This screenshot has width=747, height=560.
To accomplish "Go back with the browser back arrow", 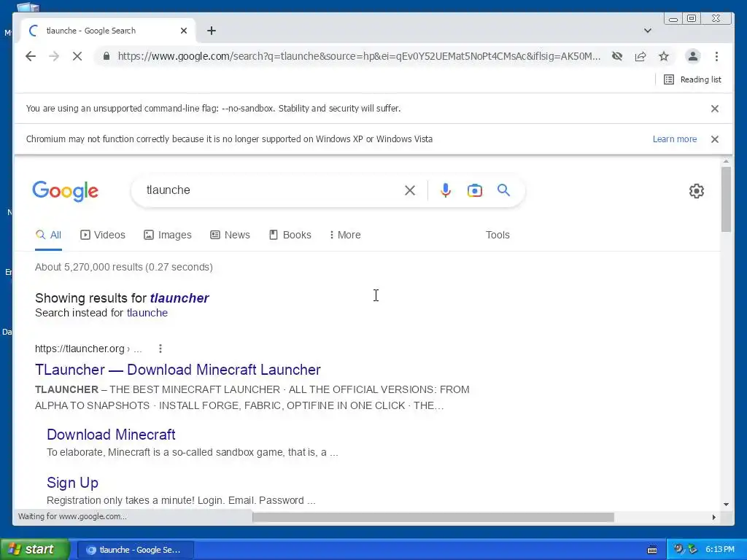I will (x=31, y=56).
